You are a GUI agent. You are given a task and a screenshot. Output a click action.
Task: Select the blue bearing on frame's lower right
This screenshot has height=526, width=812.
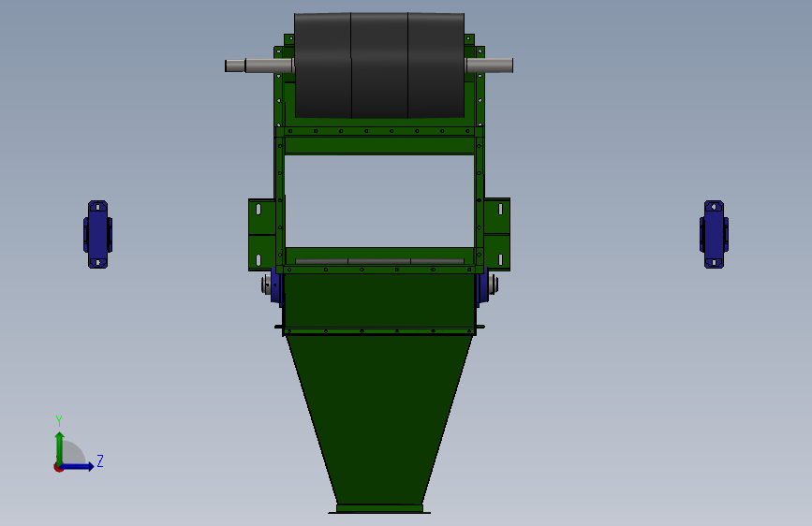[482, 286]
